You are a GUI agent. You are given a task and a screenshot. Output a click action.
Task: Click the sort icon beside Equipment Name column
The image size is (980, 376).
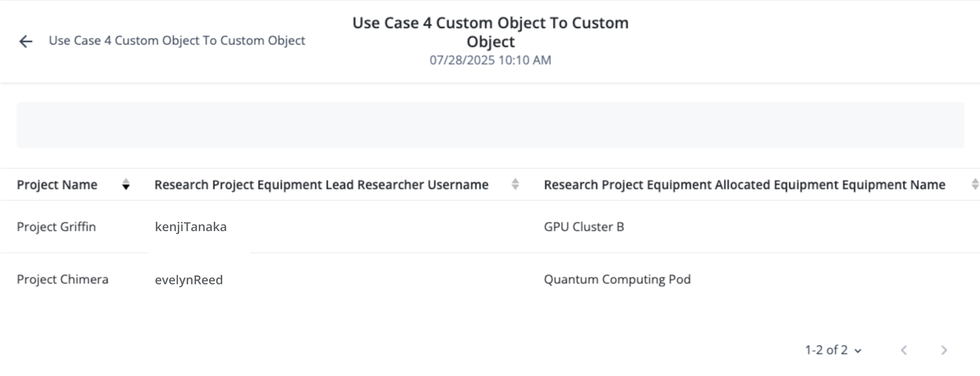point(975,184)
